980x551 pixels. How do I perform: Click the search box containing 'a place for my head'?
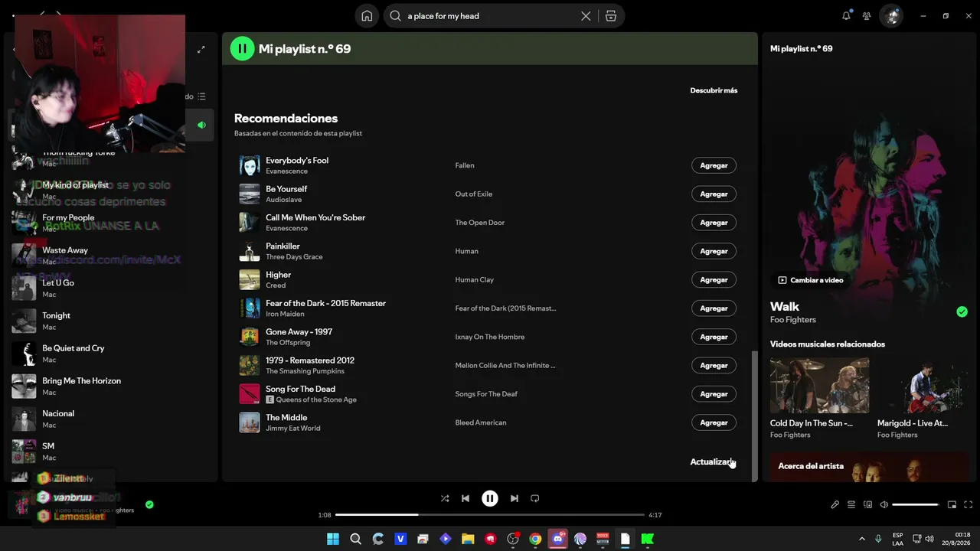504,16
